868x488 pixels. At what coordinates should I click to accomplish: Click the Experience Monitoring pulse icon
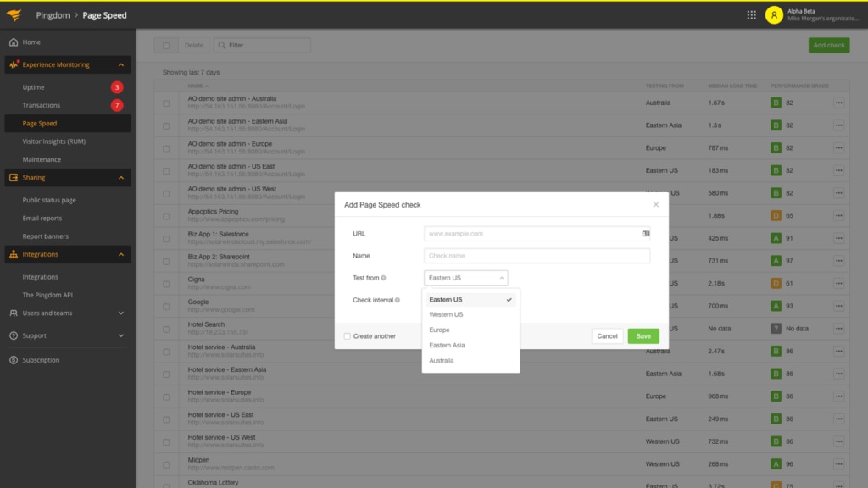14,64
